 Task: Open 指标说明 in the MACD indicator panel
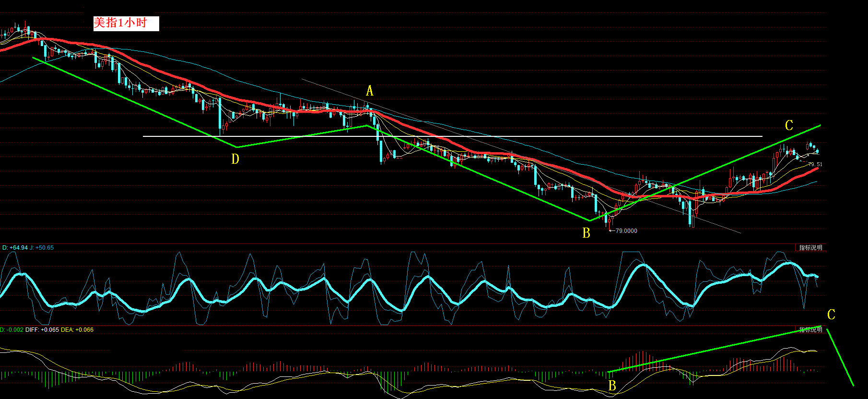(810, 329)
